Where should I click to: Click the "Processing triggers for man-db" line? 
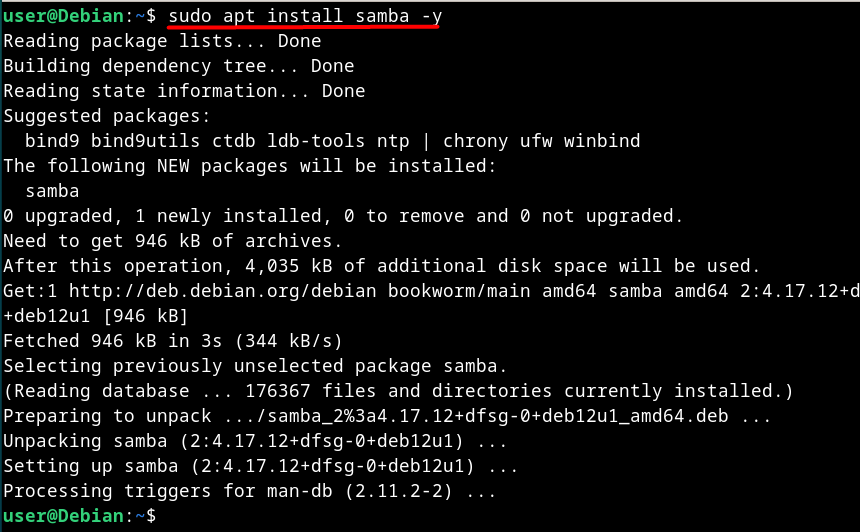(x=249, y=491)
